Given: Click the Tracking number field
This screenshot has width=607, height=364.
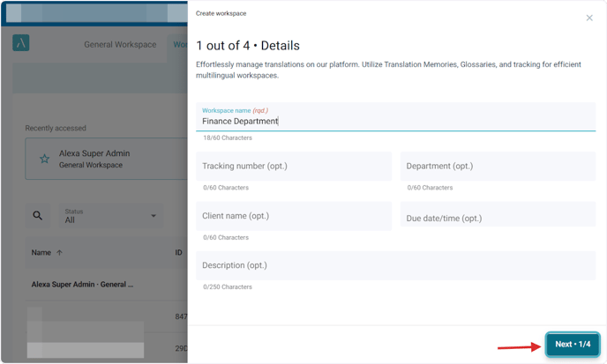Looking at the screenshot, I should click(294, 166).
